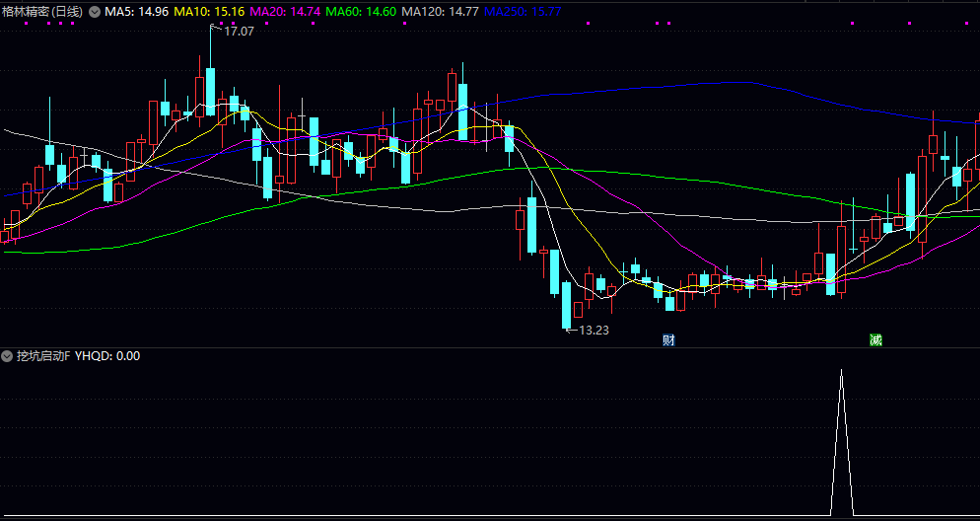The width and height of the screenshot is (980, 521).
Task: Select the MA5: 14.96 label
Action: point(136,11)
